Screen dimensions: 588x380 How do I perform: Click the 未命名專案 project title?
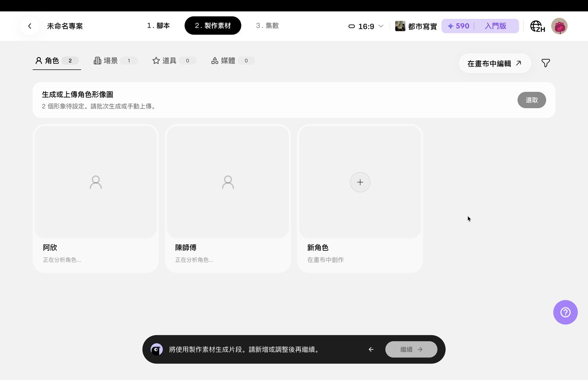pyautogui.click(x=65, y=26)
